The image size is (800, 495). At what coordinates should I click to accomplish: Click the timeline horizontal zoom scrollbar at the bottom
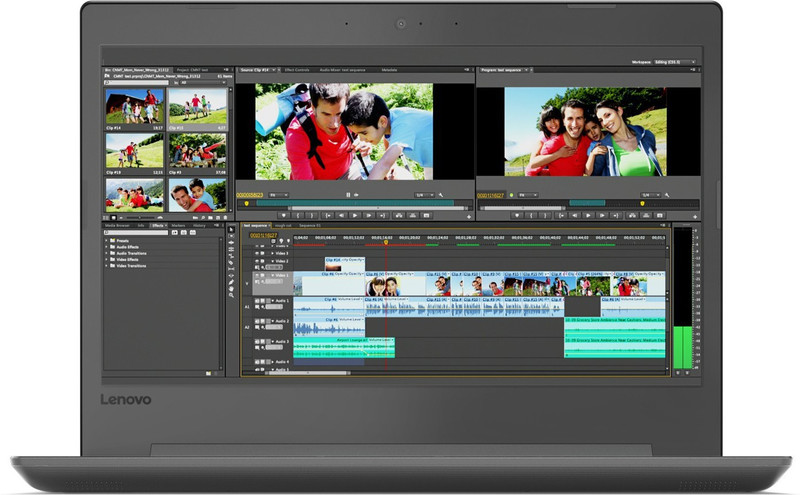click(x=310, y=372)
